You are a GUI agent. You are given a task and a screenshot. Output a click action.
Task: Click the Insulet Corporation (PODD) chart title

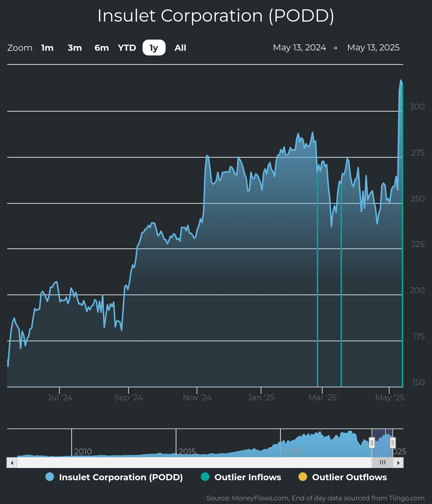216,16
